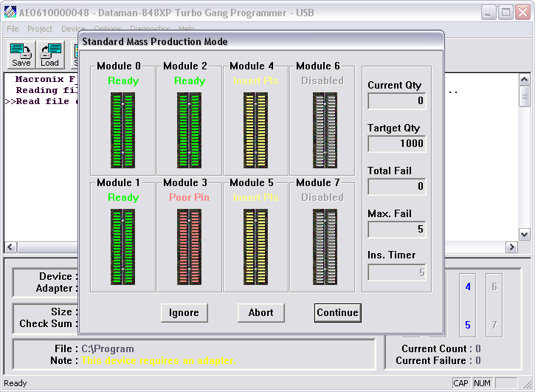Click the blue module 4 indicator box
The image size is (535, 392).
[x=468, y=286]
